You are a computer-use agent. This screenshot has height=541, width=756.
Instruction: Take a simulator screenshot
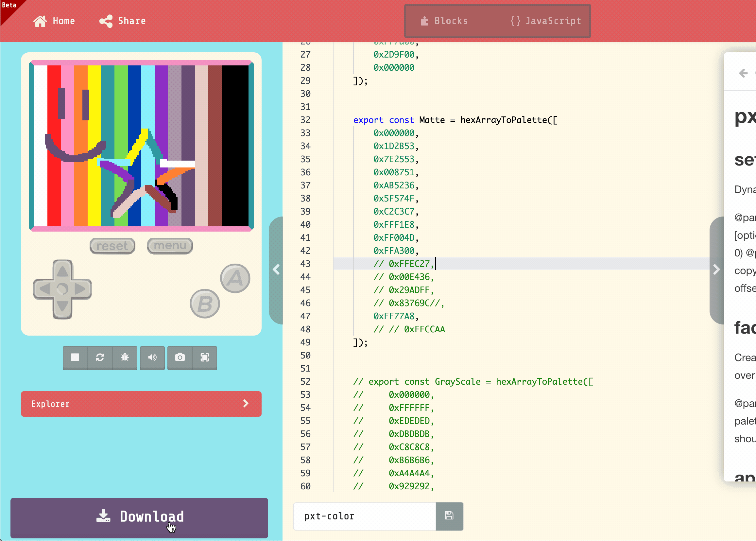click(x=180, y=358)
